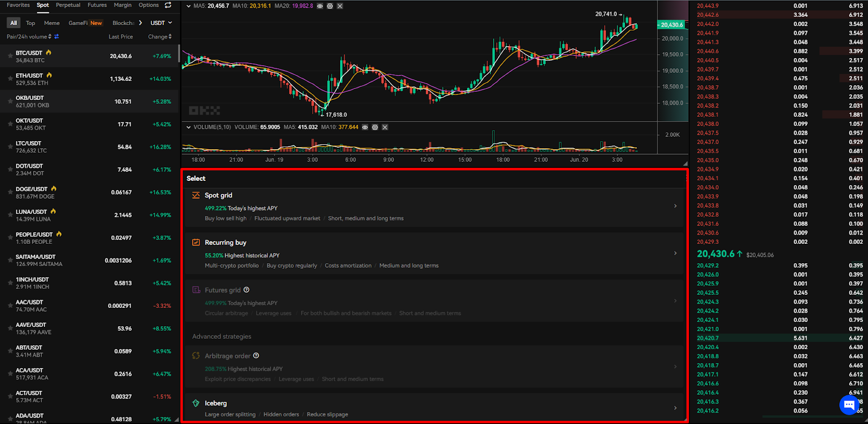
Task: Sort by the Last Price header
Action: 120,37
